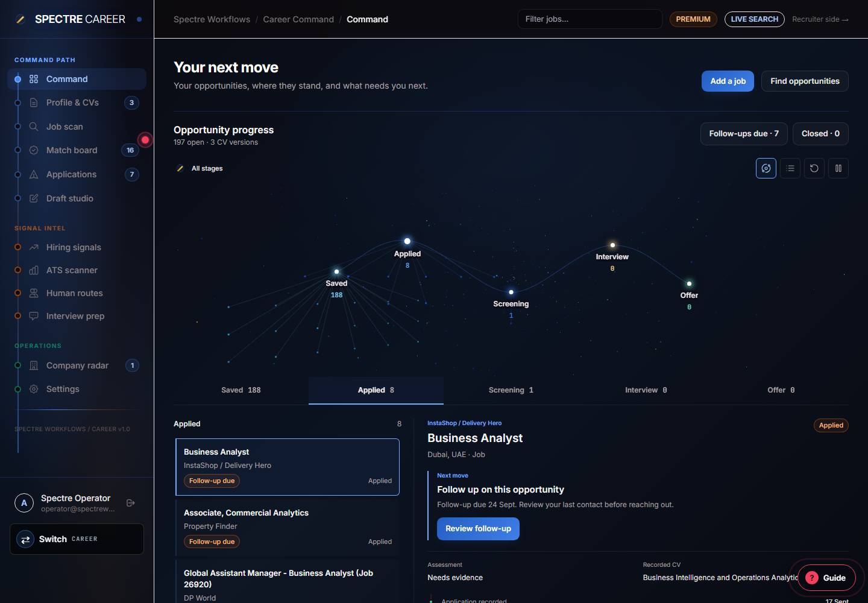868x603 pixels.
Task: Go to Spectre Workflows breadcrumb
Action: (x=212, y=19)
